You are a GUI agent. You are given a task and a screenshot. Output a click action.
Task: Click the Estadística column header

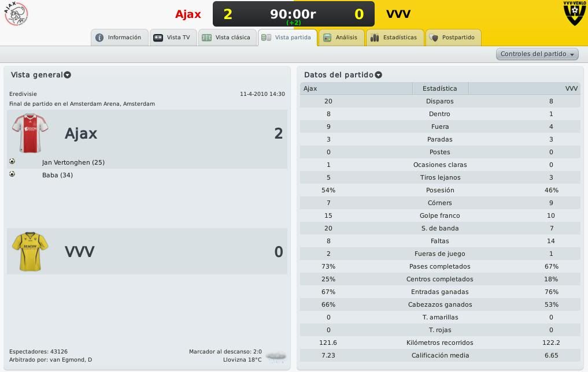[440, 88]
